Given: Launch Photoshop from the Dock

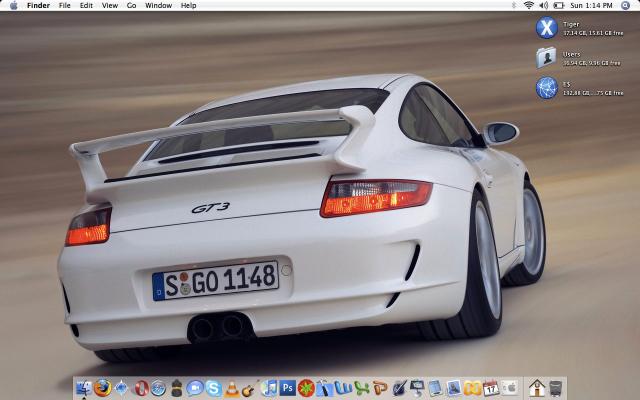Looking at the screenshot, I should [x=287, y=388].
